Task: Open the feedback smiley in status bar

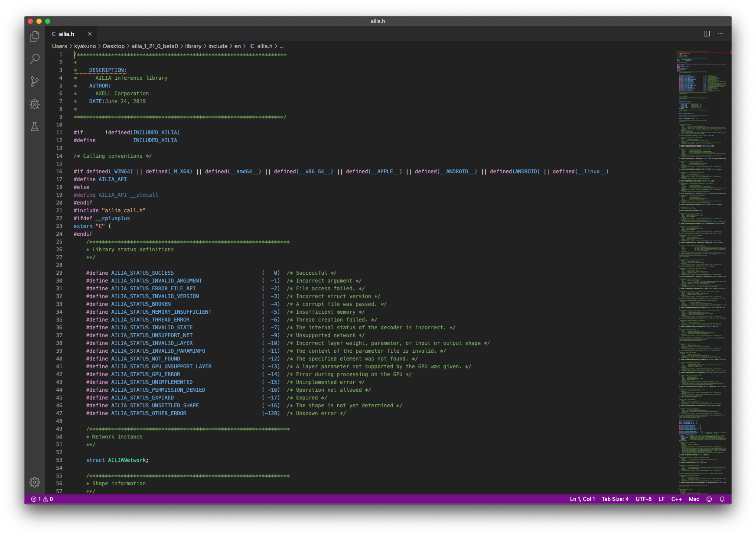Action: pos(709,499)
